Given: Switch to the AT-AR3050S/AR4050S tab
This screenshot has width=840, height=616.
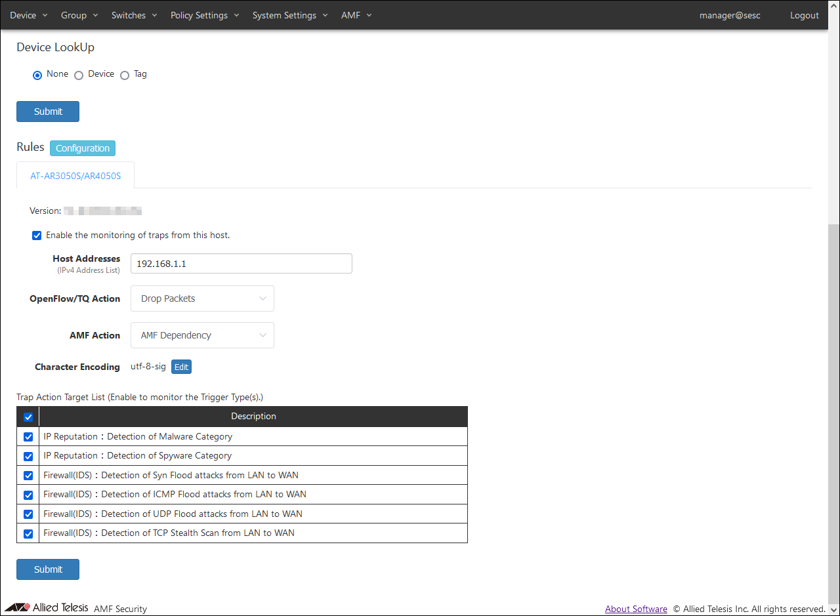Looking at the screenshot, I should click(75, 176).
